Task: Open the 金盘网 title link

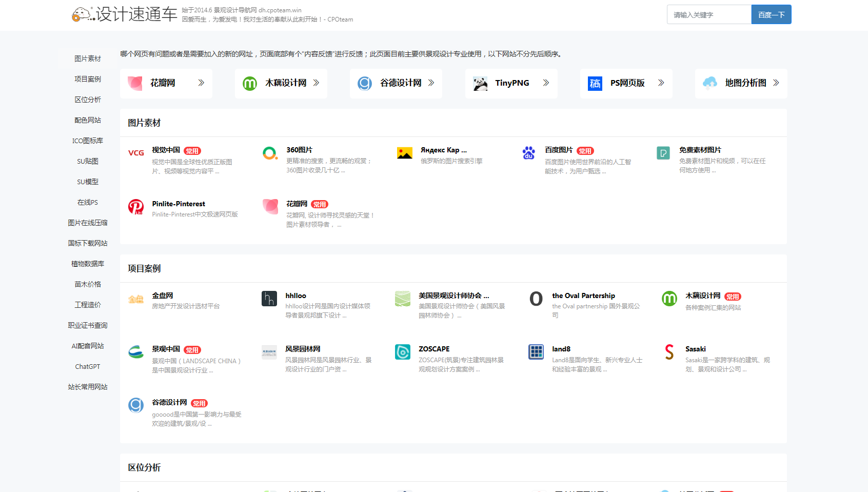Action: (x=163, y=296)
